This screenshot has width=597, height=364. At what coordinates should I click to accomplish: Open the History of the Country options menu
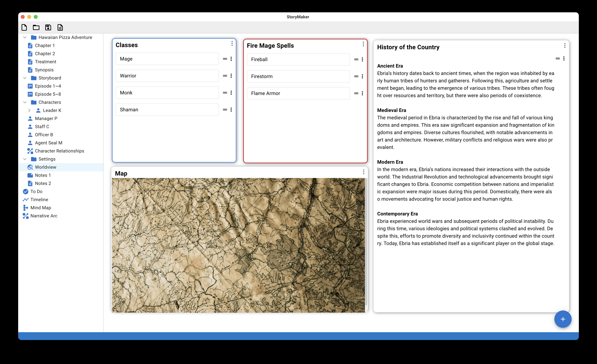coord(565,45)
